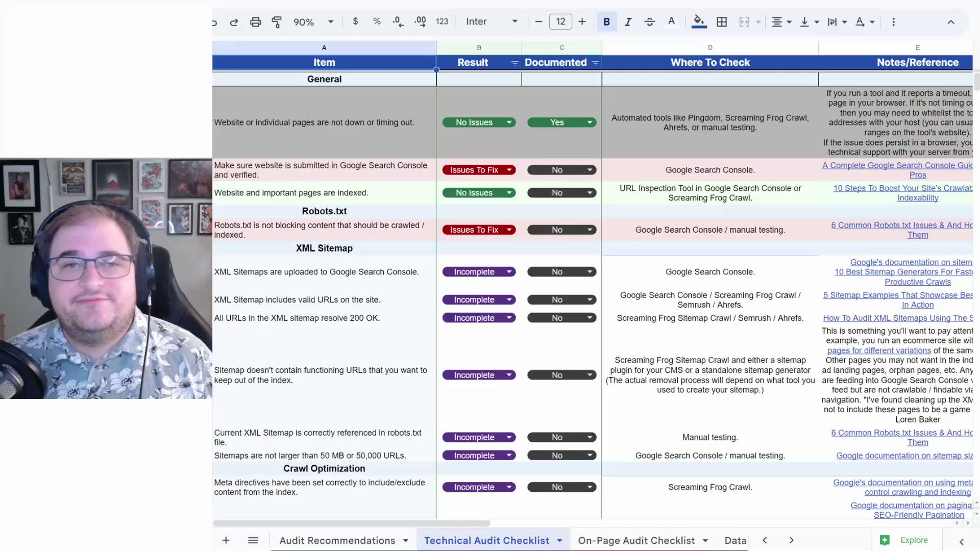980x551 pixels.
Task: Click the strikethrough formatting icon
Action: pos(649,22)
